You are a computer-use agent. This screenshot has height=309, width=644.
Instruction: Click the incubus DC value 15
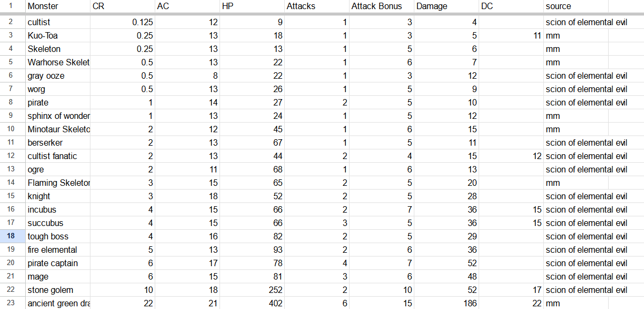511,209
